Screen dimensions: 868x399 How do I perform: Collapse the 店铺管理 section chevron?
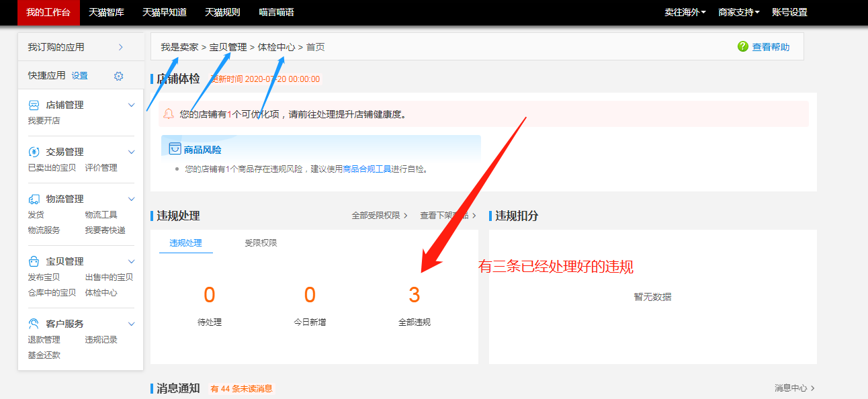(132, 105)
